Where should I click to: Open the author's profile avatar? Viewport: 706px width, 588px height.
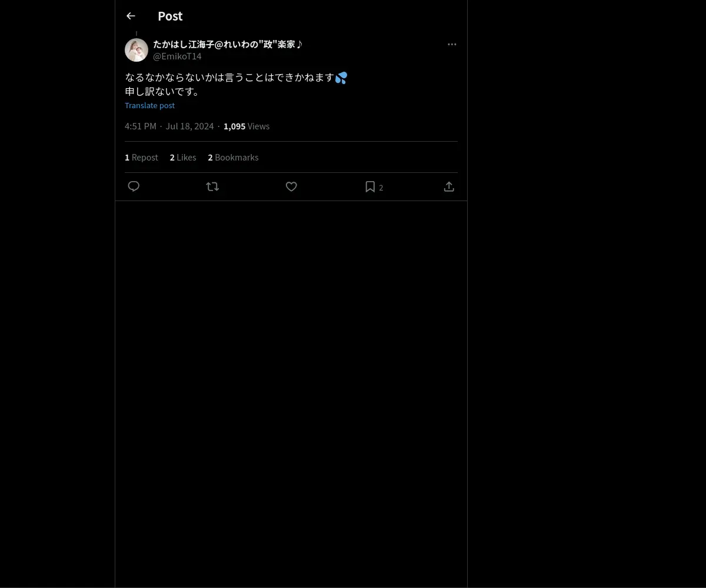click(x=136, y=50)
